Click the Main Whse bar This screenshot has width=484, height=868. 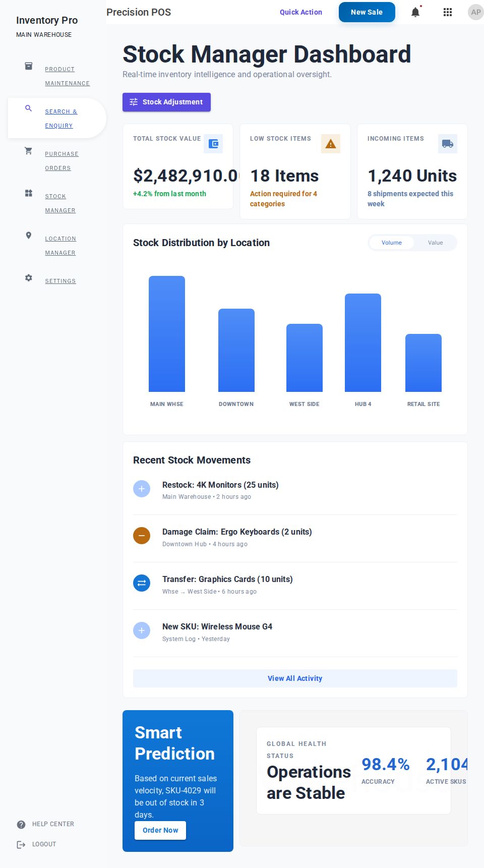tap(167, 334)
